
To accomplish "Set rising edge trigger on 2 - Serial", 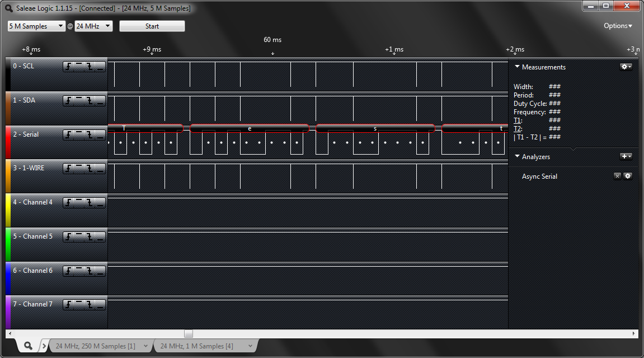I will (69, 135).
